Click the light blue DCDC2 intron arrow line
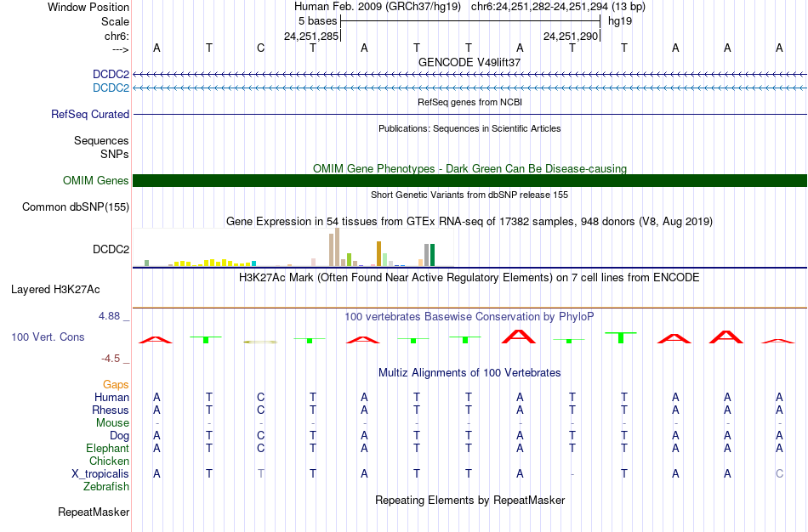 [x=469, y=88]
